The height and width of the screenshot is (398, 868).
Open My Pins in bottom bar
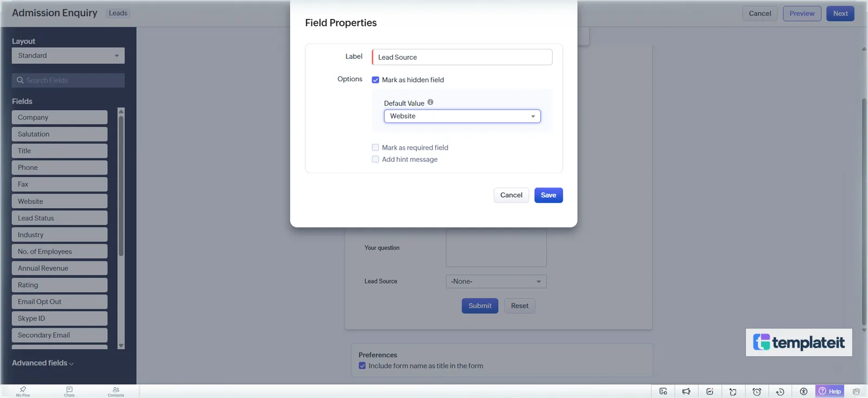tap(23, 391)
